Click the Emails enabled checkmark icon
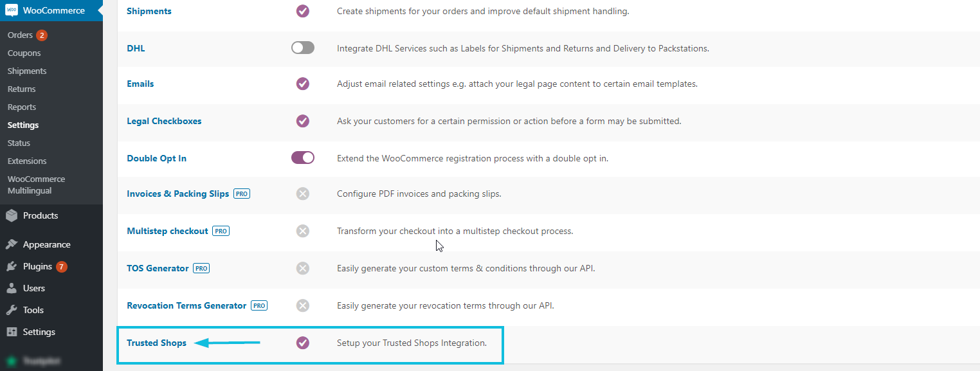 [x=303, y=84]
